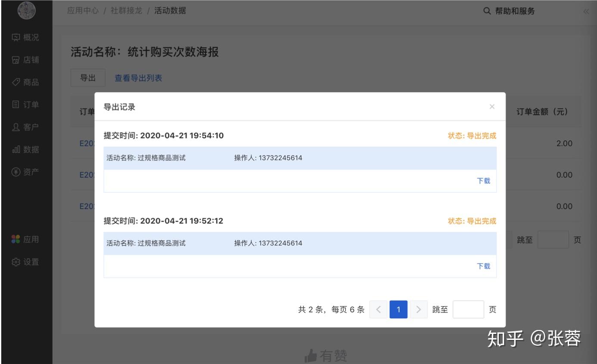Click the search magnifier icon
This screenshot has height=364, width=597.
[487, 11]
